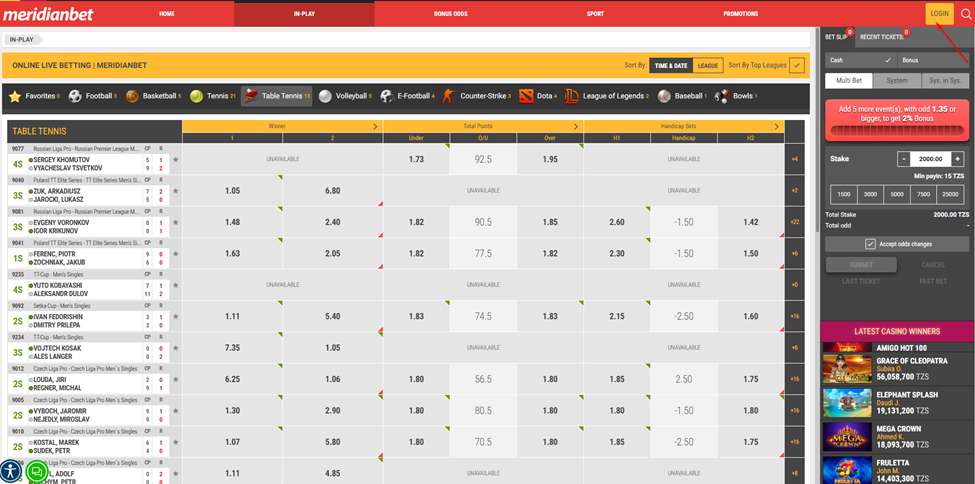Image resolution: width=975 pixels, height=484 pixels.
Task: Open the search magnifier icon
Action: click(966, 14)
